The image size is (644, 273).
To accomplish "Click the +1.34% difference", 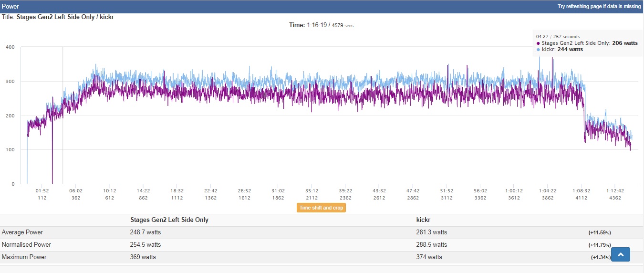I will (601, 258).
